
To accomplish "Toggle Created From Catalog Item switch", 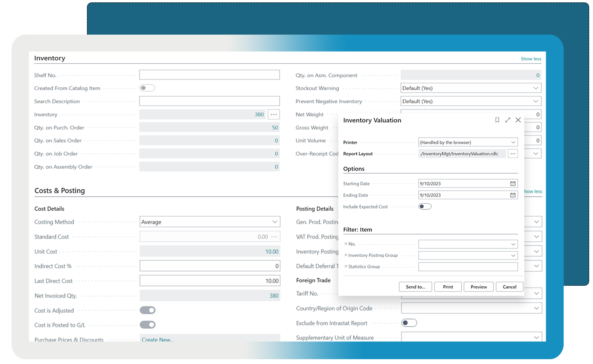I will [147, 88].
